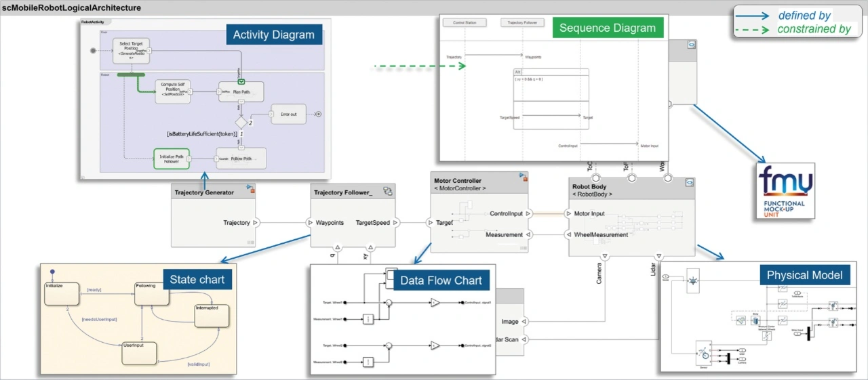Screen dimensions: 868x380
Task: Click the RobotActivity tab label
Action: coord(93,22)
